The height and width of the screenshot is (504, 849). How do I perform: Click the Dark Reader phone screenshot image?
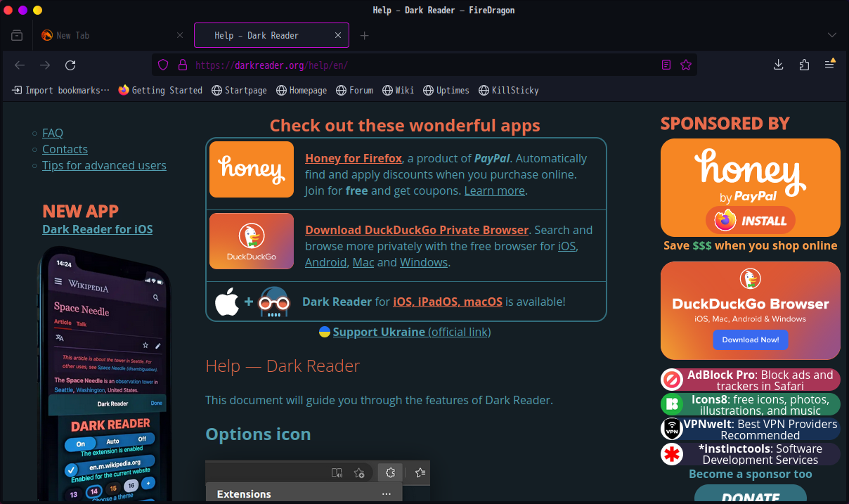tap(103, 373)
